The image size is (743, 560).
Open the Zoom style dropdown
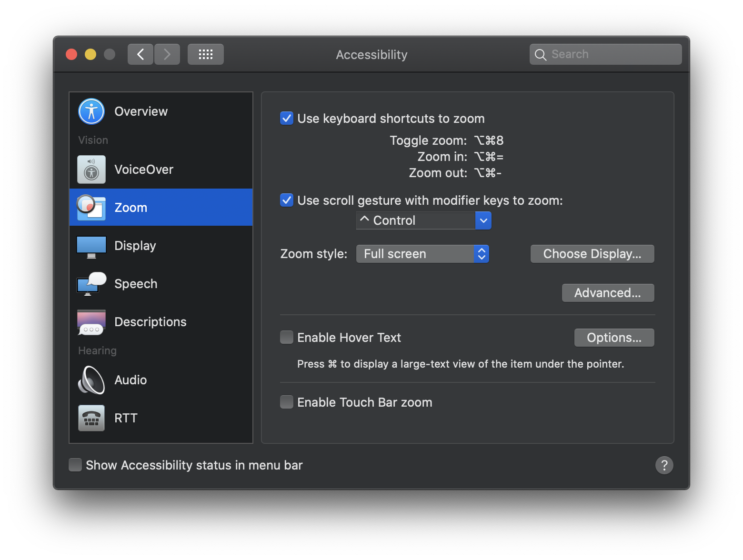422,253
